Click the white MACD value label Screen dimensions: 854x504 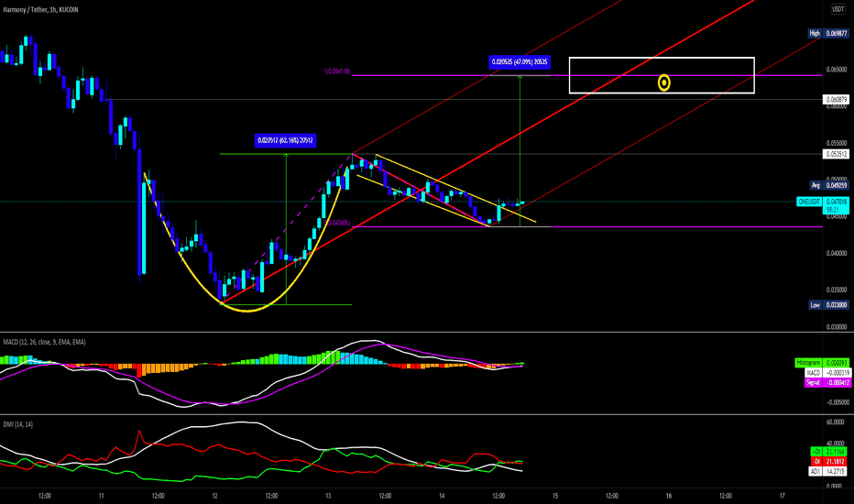point(827,373)
